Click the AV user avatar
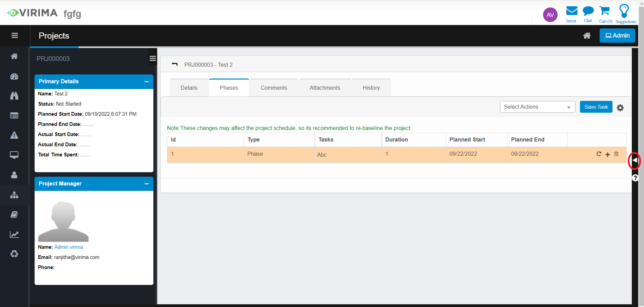 pyautogui.click(x=550, y=15)
